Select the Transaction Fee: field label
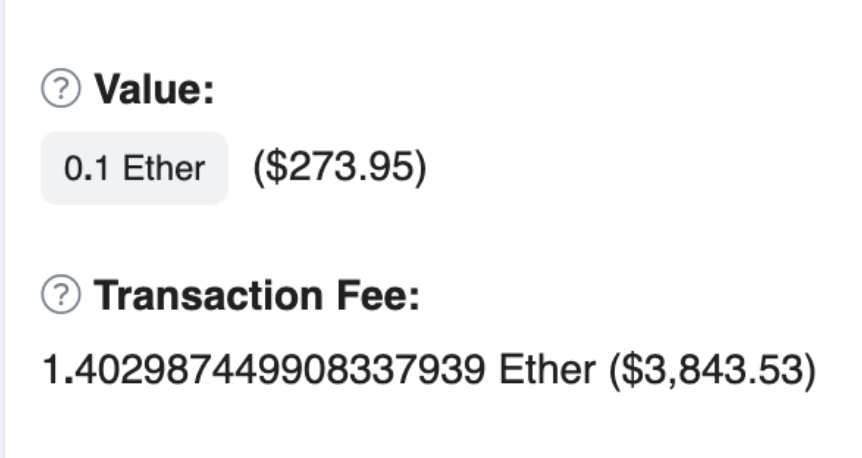 [x=256, y=296]
